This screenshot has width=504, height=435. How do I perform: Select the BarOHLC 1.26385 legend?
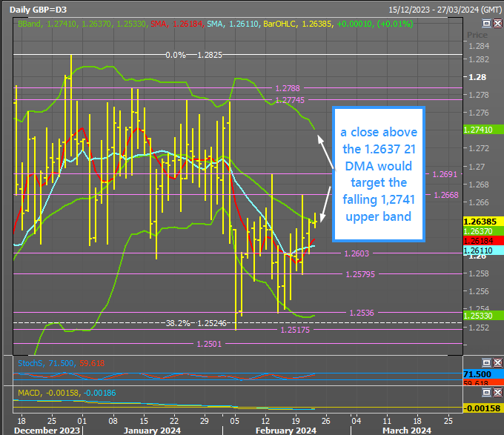click(298, 24)
